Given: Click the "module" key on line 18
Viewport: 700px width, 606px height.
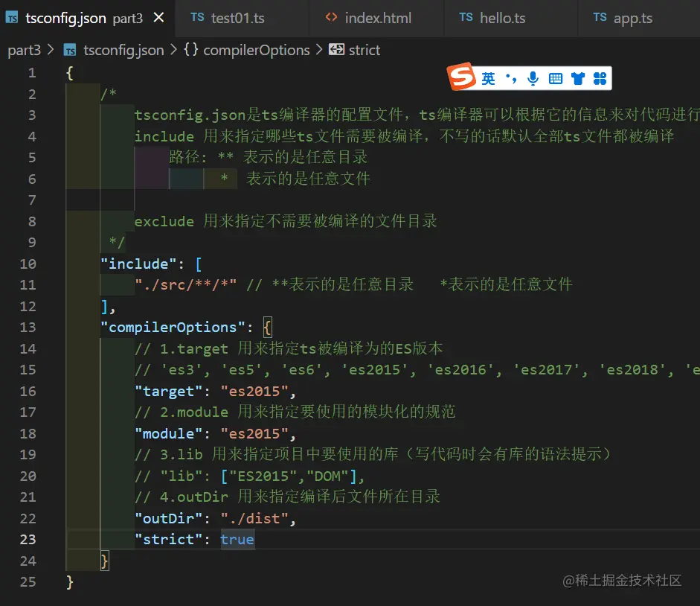Looking at the screenshot, I should (168, 433).
